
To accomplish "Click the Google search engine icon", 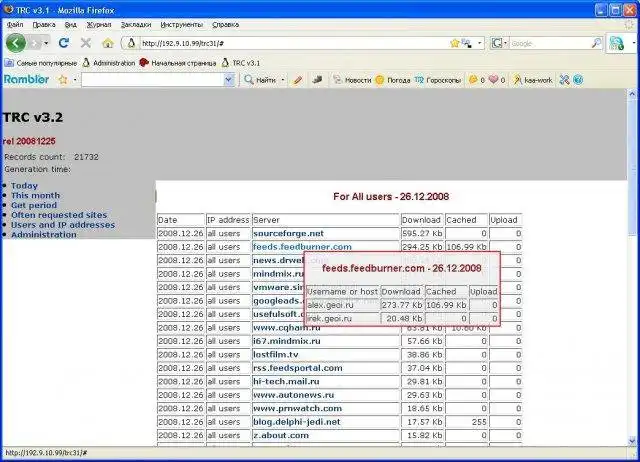I will (x=496, y=43).
